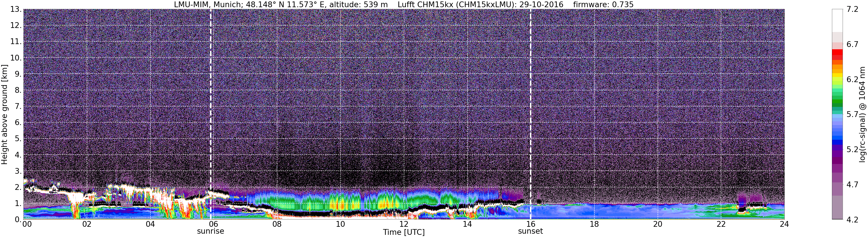
Task: Click the 11. tick label on height axis
Action: point(16,42)
